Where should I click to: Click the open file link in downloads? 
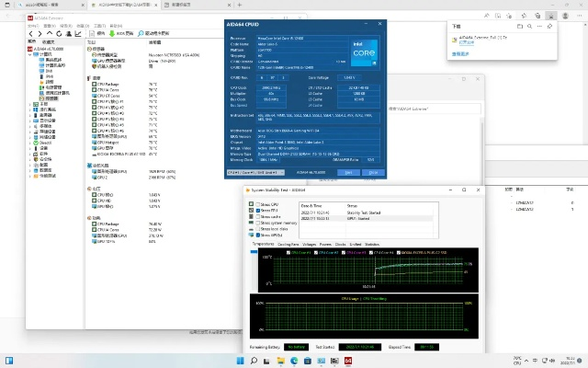coord(468,42)
